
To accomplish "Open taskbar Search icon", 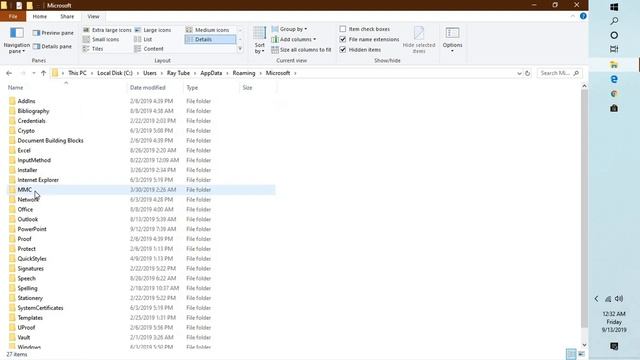I will tap(614, 21).
